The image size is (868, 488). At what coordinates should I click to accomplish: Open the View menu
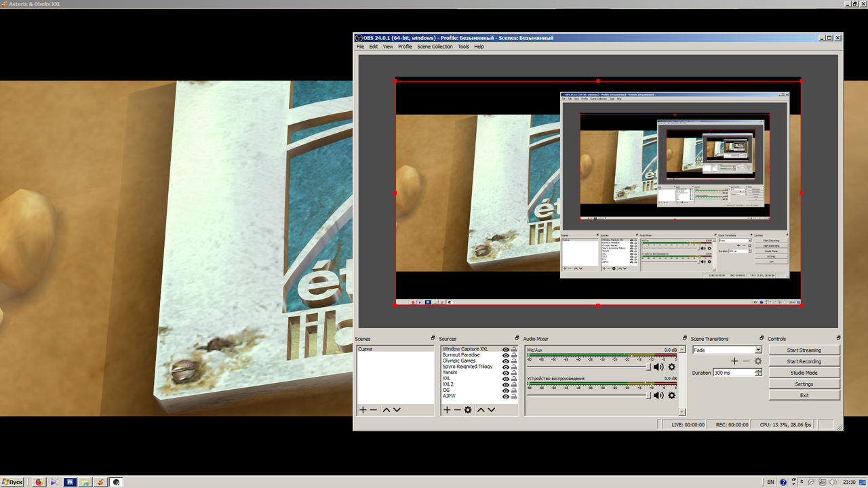(x=388, y=47)
